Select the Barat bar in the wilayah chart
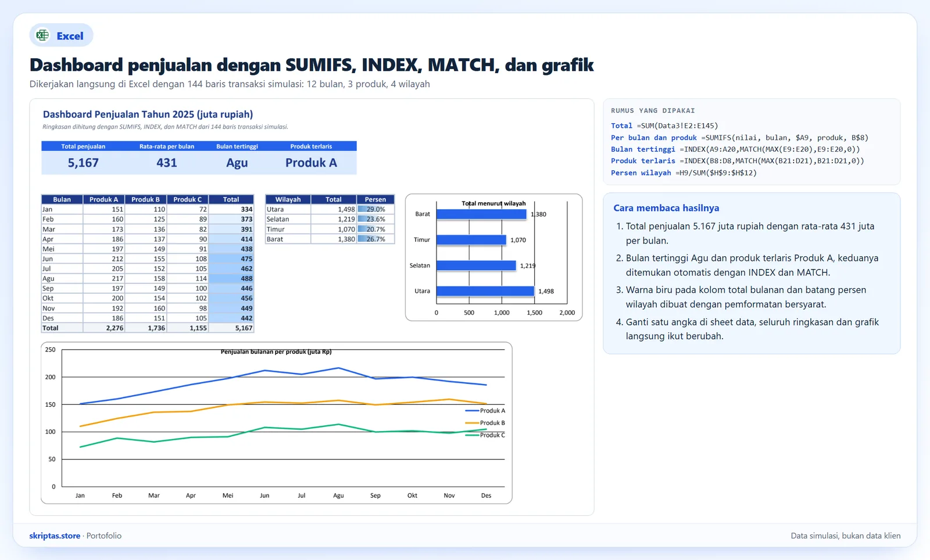Screen dimensions: 930x560 pos(481,214)
